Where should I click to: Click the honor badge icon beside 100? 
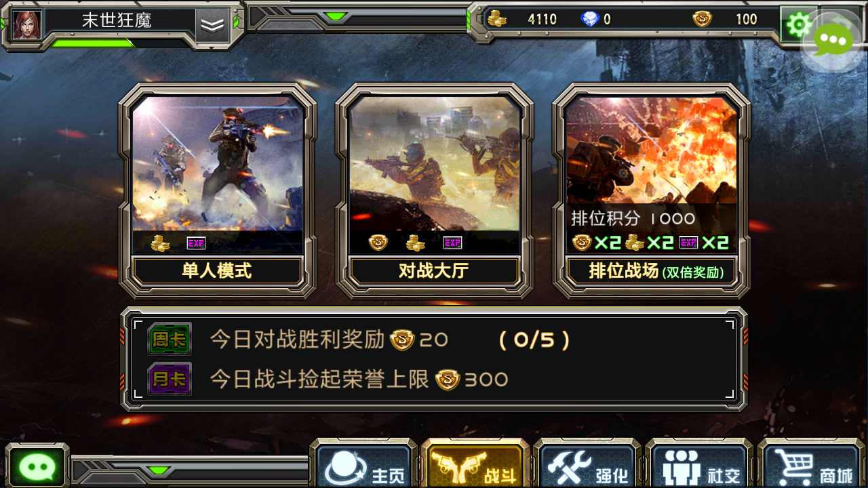[703, 19]
